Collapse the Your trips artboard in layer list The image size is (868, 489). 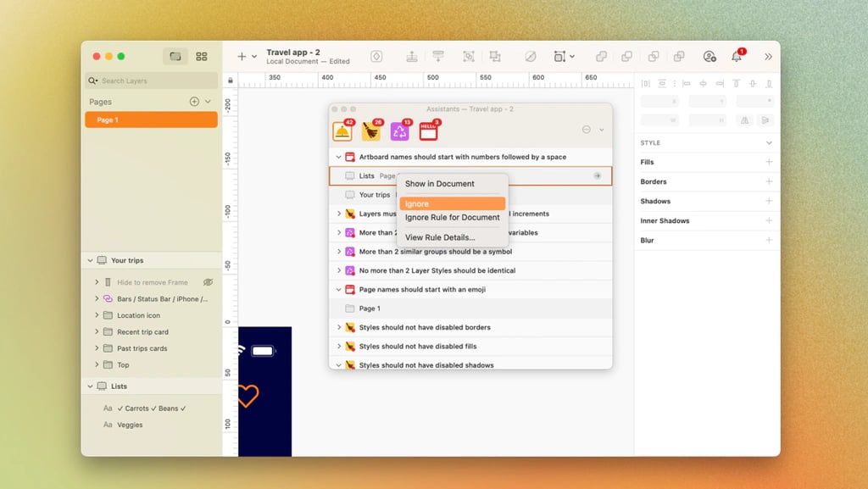[90, 261]
